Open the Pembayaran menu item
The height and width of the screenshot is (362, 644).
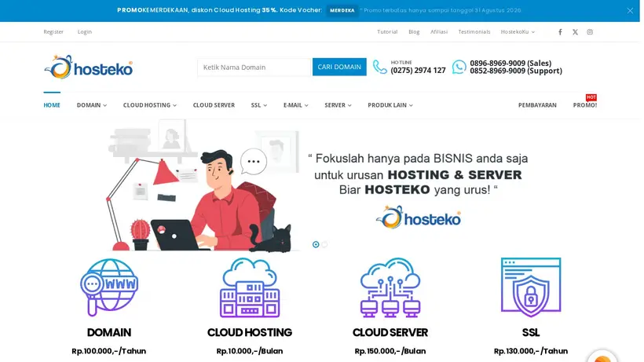click(537, 105)
